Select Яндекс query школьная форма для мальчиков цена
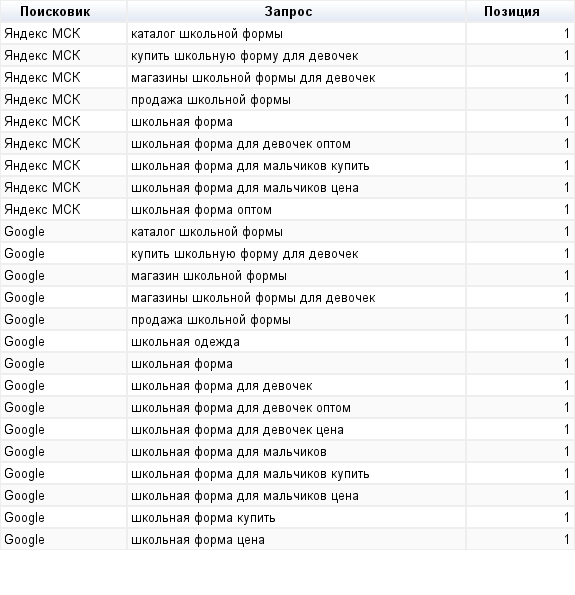 click(x=245, y=188)
